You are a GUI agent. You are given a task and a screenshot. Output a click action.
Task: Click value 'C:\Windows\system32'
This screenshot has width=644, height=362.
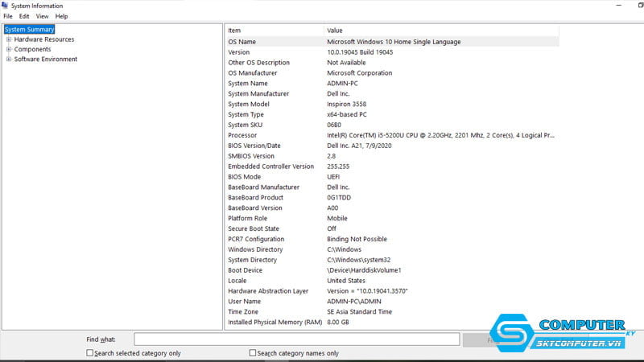point(358,260)
